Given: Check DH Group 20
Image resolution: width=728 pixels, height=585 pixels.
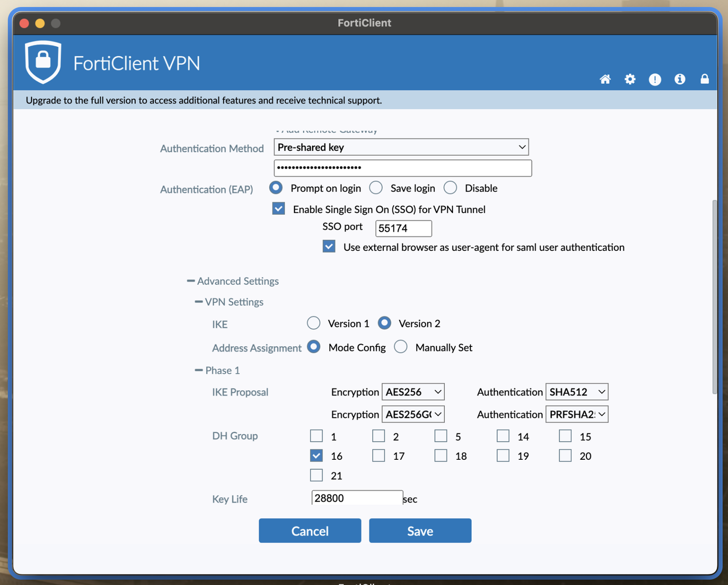Looking at the screenshot, I should 565,455.
